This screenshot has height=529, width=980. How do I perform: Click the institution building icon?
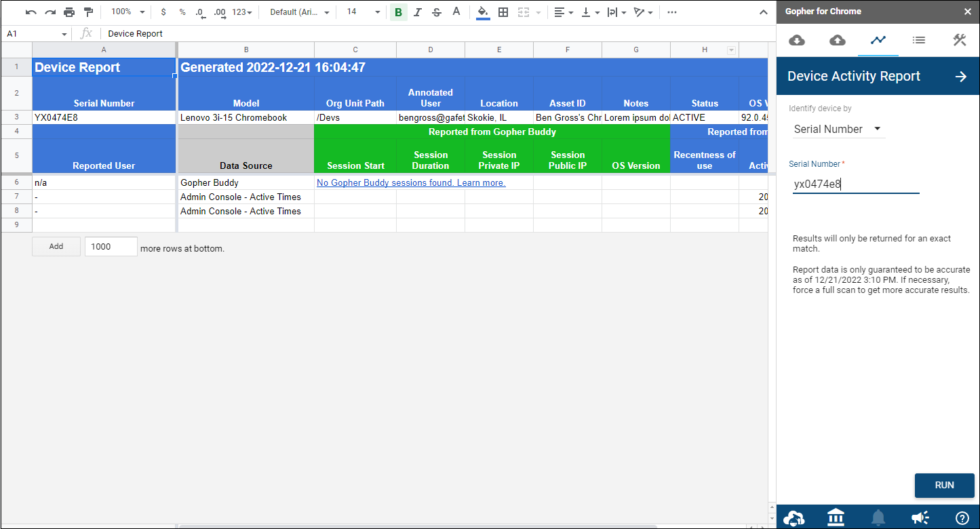tap(836, 518)
